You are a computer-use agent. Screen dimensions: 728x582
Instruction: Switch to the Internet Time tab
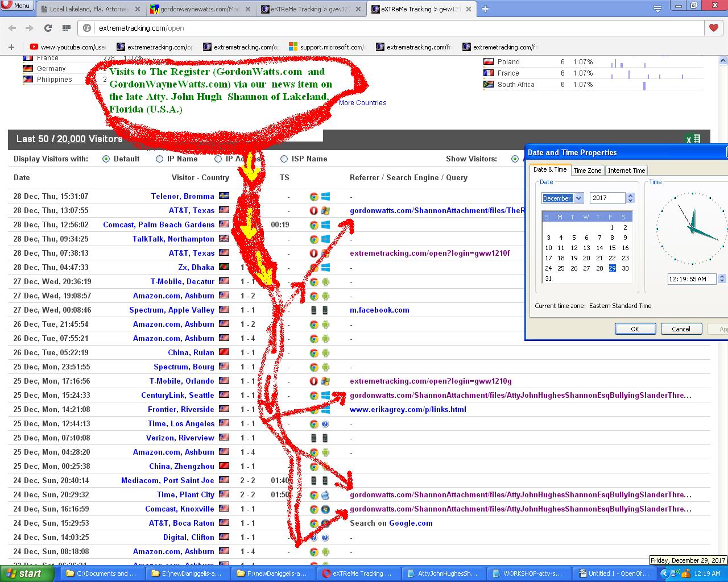626,171
